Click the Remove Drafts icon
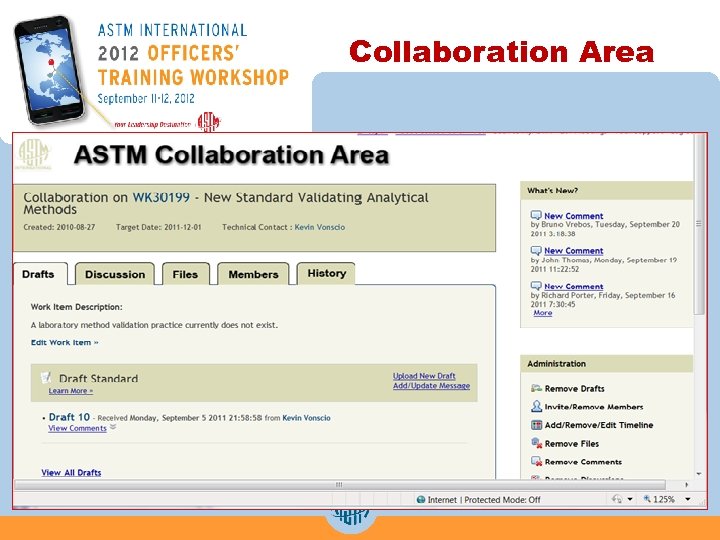 tap(536, 388)
